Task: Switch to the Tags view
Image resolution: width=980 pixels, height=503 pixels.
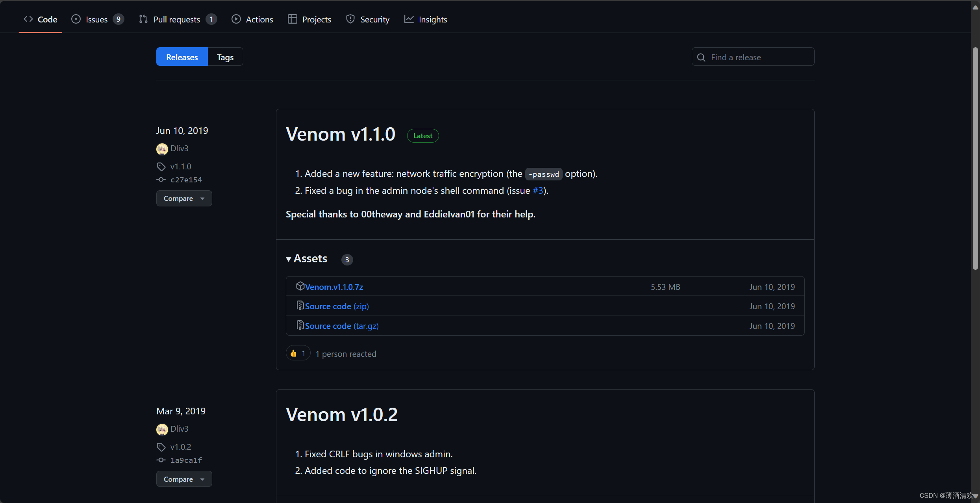Action: [x=224, y=57]
